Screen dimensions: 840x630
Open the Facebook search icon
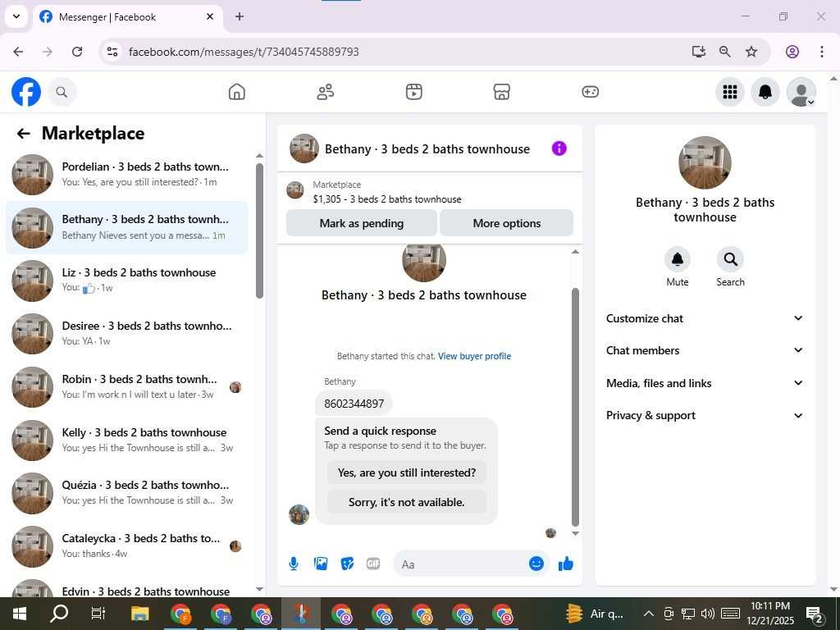click(x=62, y=92)
